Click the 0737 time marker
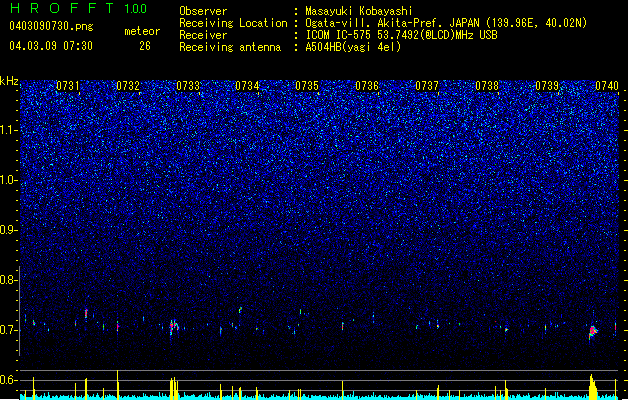 pos(427,86)
